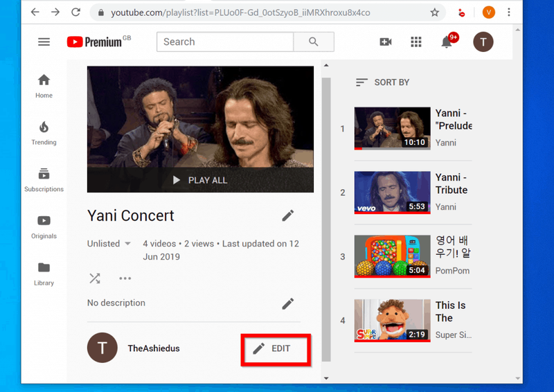Screen dimensions: 554x392
Task: Click the browser address bar URL
Action: (240, 12)
